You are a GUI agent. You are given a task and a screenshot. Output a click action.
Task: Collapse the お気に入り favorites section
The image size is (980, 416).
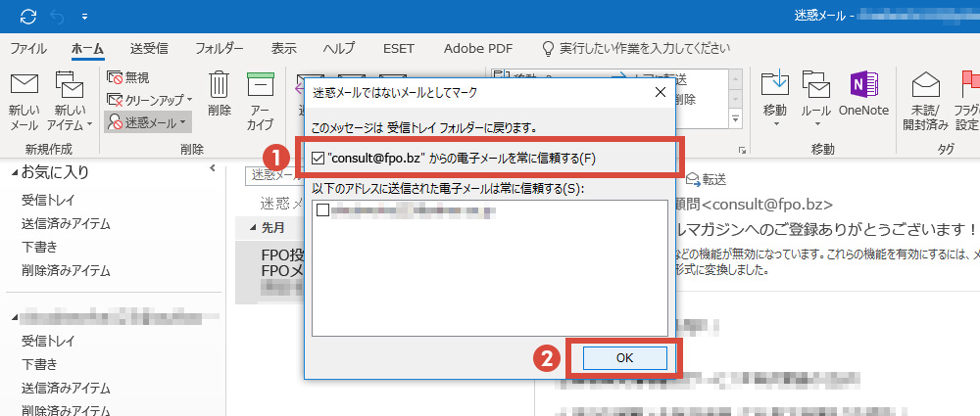coord(16,172)
